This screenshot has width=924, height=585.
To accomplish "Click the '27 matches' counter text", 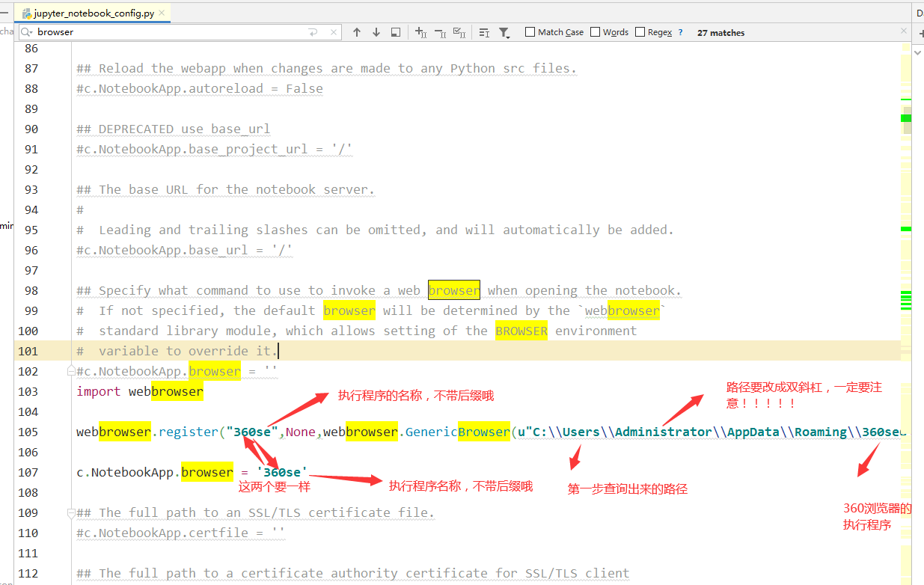I will click(720, 33).
